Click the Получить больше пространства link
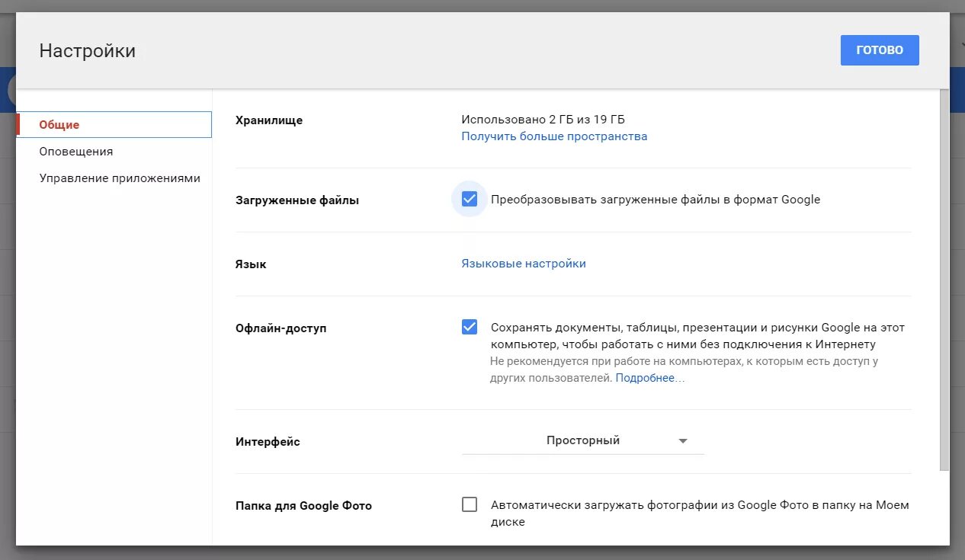The width and height of the screenshot is (965, 560). (554, 136)
